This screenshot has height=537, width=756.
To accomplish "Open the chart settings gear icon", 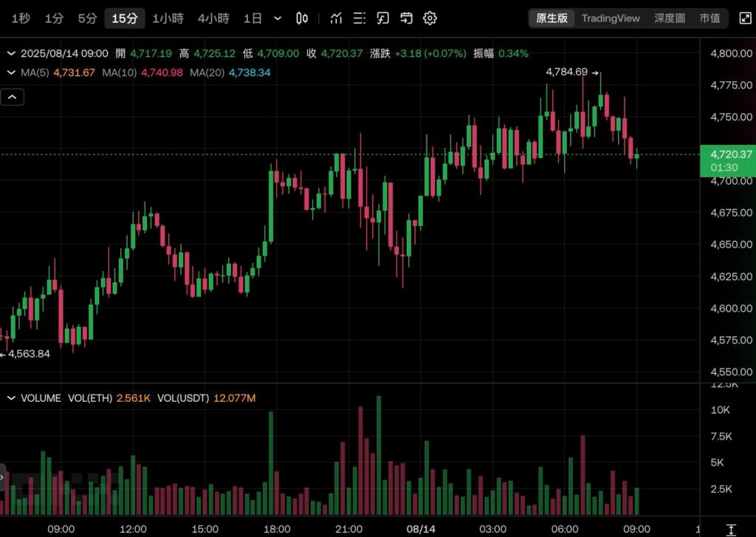I will click(x=430, y=18).
